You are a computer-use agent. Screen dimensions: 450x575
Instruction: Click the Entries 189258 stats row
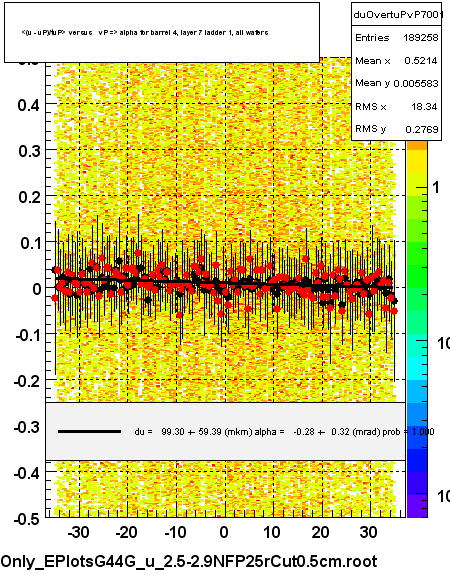pyautogui.click(x=397, y=37)
